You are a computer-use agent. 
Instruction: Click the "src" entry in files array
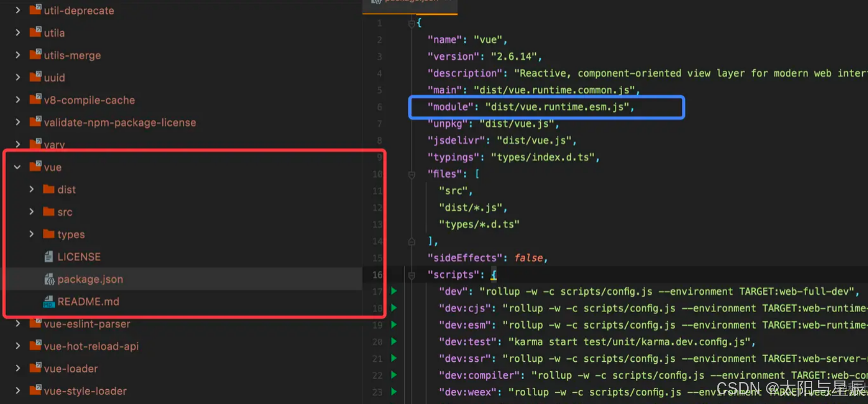454,191
